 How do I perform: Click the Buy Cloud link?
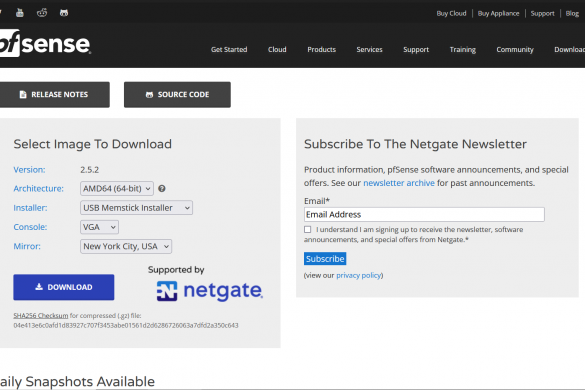(451, 13)
